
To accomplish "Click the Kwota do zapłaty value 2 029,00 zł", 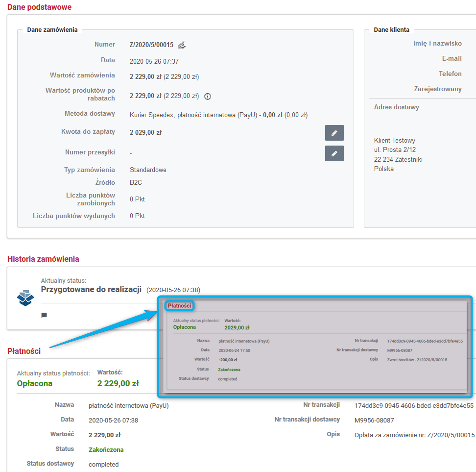I will (146, 132).
